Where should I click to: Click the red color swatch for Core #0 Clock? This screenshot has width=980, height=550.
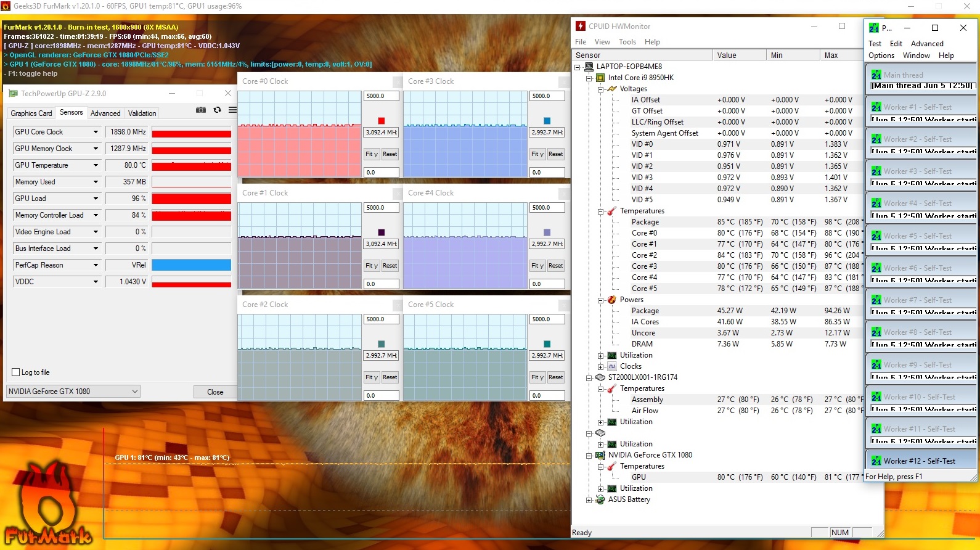point(382,121)
